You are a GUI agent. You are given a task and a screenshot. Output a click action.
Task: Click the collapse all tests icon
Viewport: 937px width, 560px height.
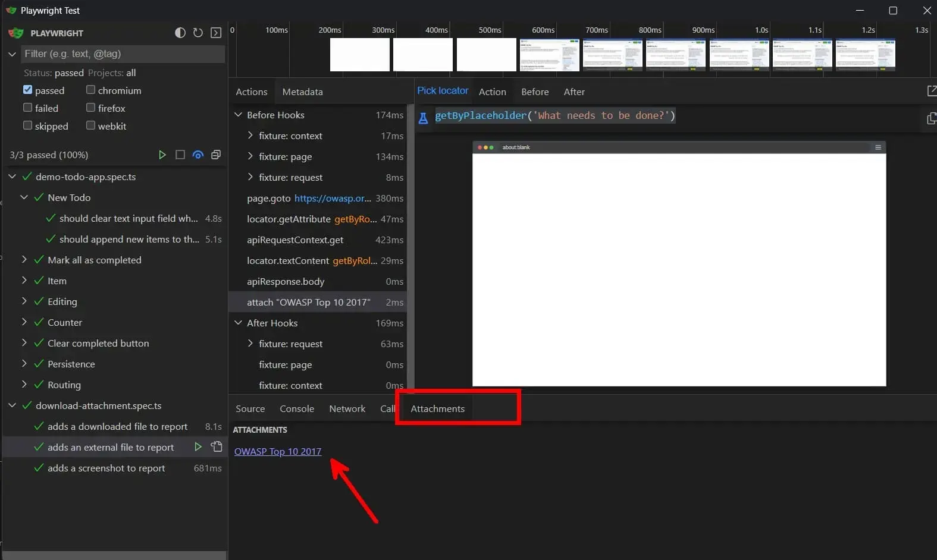click(216, 155)
